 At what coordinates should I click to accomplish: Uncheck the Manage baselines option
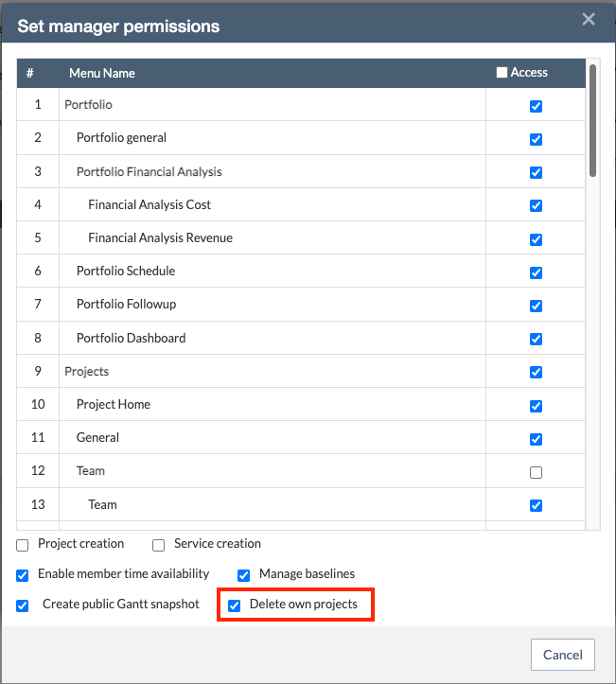pos(243,575)
